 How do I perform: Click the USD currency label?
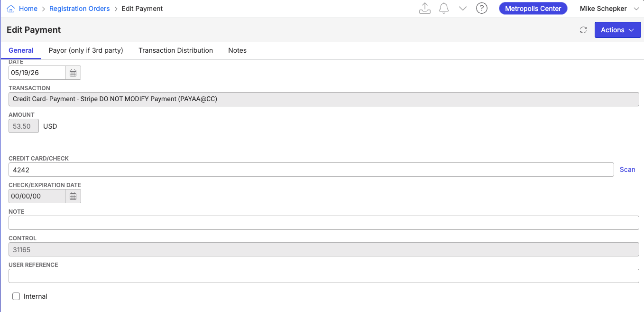tap(50, 126)
